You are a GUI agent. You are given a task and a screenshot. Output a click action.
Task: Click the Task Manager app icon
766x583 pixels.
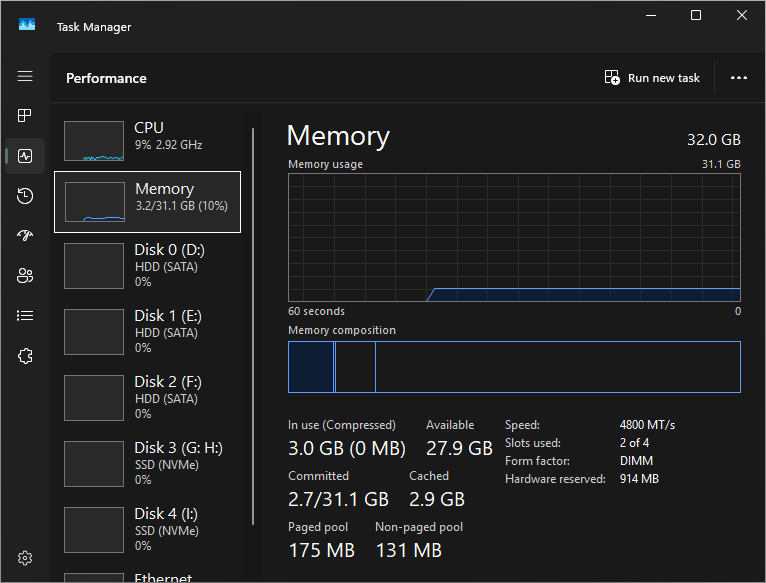click(x=27, y=24)
